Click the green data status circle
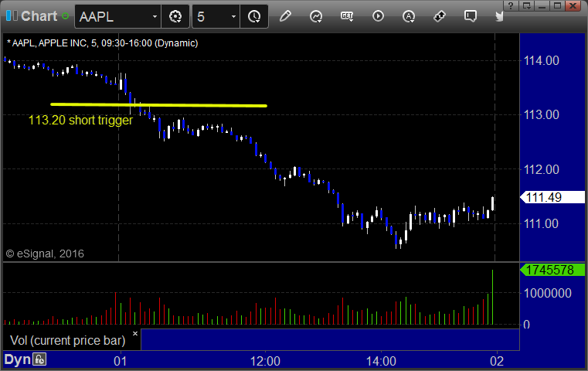Screen dimensions: 588x371 pos(65,16)
